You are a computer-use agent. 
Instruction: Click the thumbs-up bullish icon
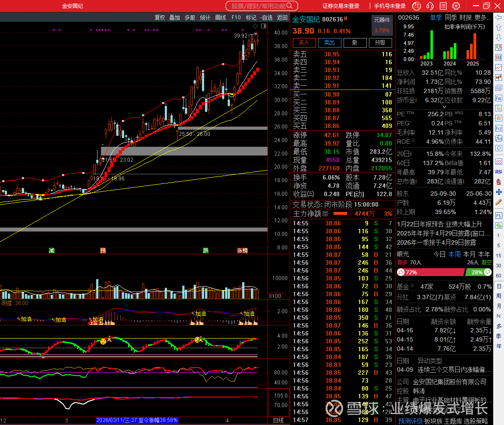click(x=401, y=273)
